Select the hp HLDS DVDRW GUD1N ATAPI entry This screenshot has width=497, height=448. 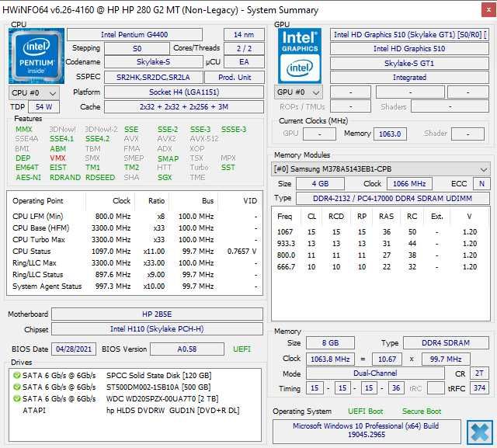[134, 410]
